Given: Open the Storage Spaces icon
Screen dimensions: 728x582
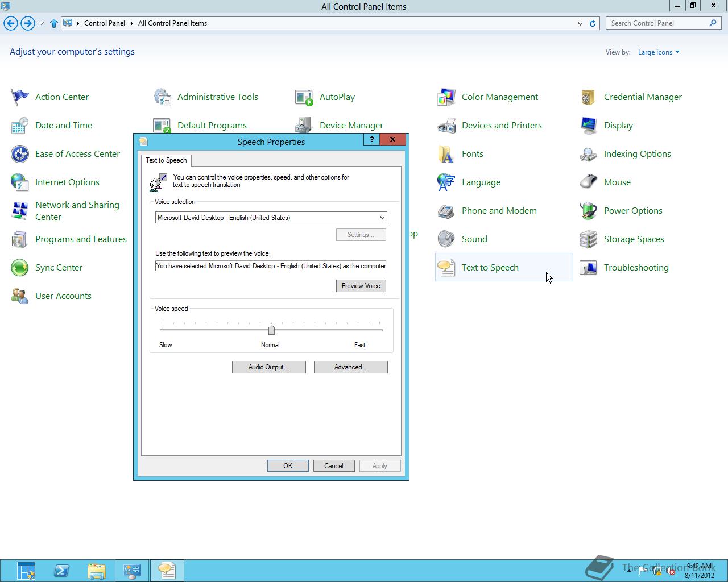Looking at the screenshot, I should coord(589,239).
